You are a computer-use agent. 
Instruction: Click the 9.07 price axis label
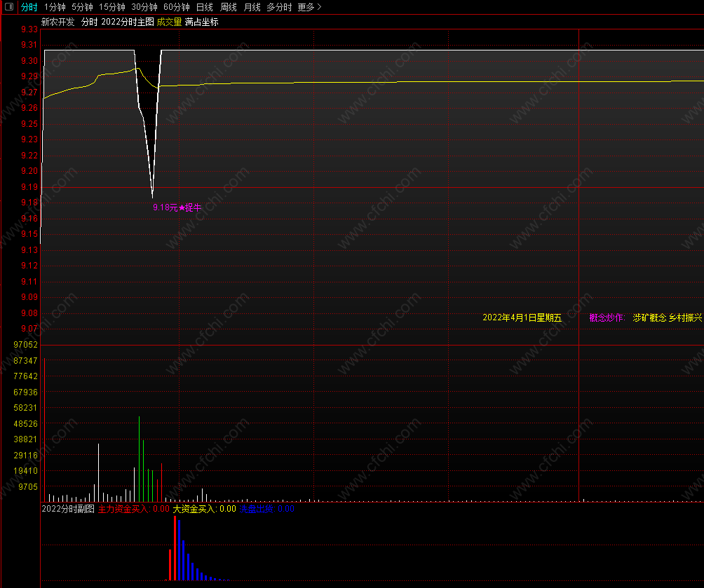(29, 329)
